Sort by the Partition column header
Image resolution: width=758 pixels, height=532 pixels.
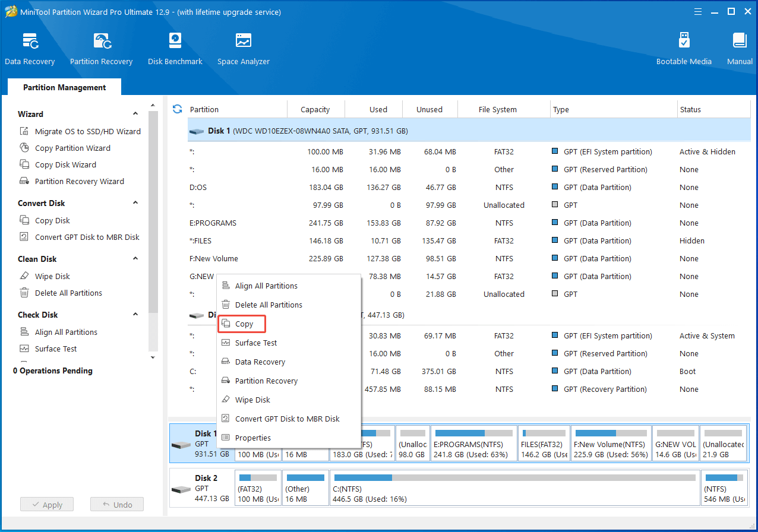pyautogui.click(x=238, y=109)
